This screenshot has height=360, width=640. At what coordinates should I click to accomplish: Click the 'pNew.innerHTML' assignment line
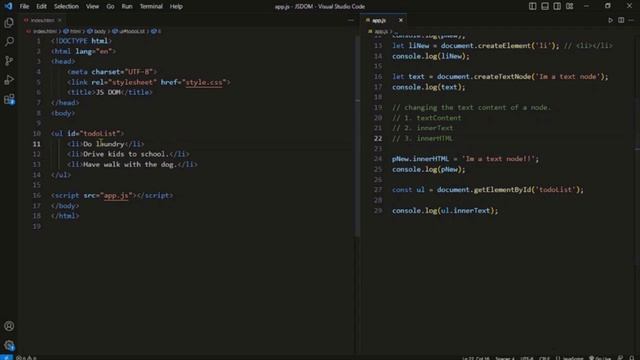(x=465, y=159)
